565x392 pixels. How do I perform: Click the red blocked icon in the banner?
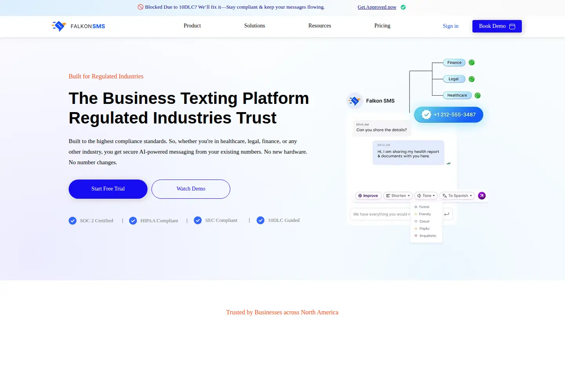[140, 7]
